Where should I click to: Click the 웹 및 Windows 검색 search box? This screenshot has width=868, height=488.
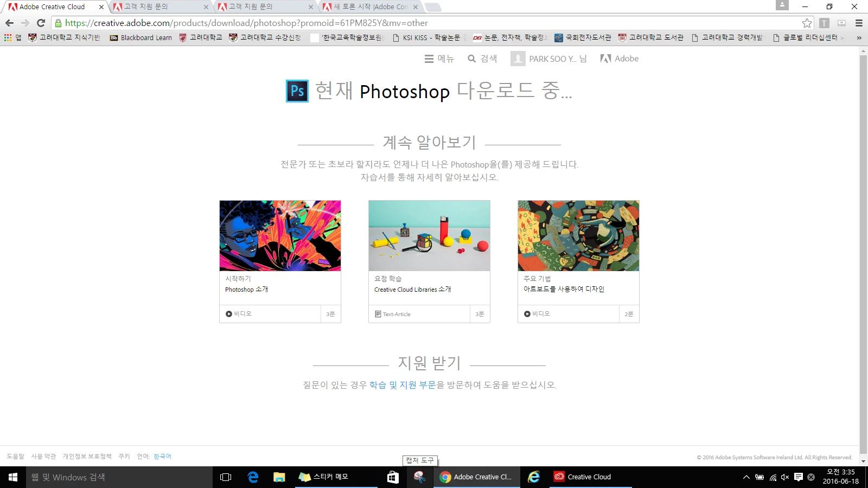click(119, 477)
